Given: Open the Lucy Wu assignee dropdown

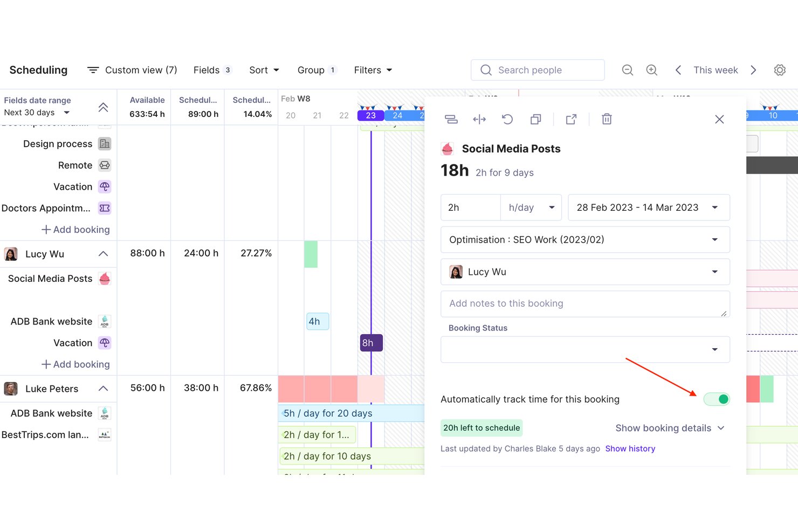Looking at the screenshot, I should point(585,272).
